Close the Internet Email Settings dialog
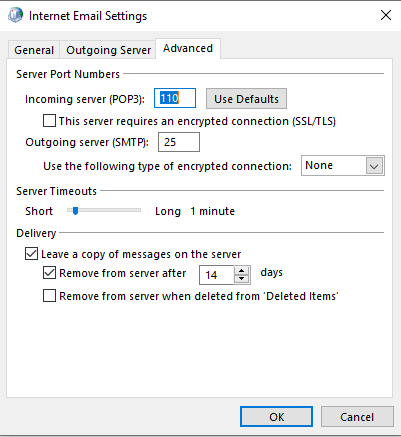401x437 pixels. click(x=386, y=15)
